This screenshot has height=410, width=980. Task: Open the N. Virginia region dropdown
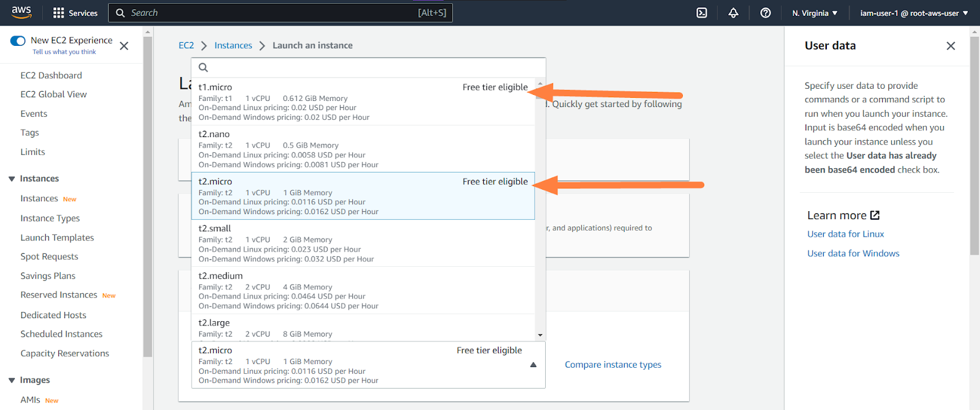[815, 13]
